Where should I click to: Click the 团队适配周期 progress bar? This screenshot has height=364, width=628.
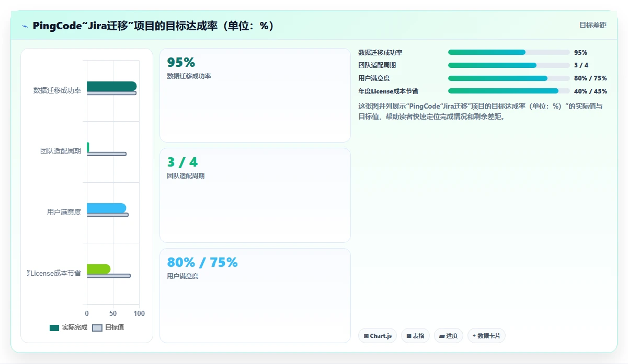(x=509, y=65)
